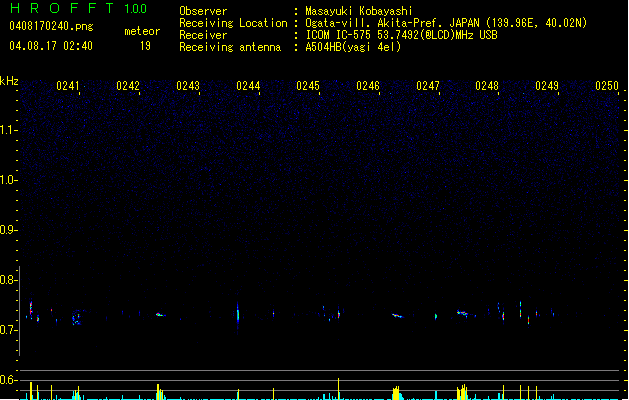Click the meteor count value 19
Viewport: 629px width, 400px height.
tap(145, 46)
